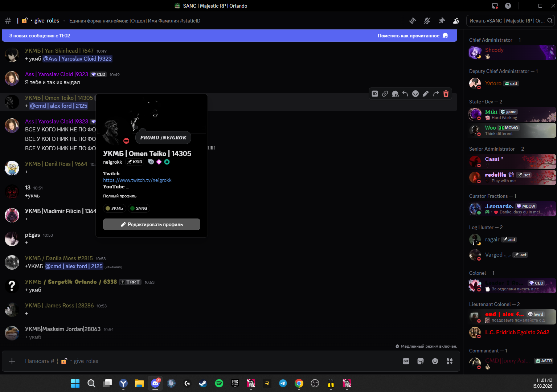Viewport: 557px width, 392px height.
Task: Open the sticker picker
Action: (421, 361)
